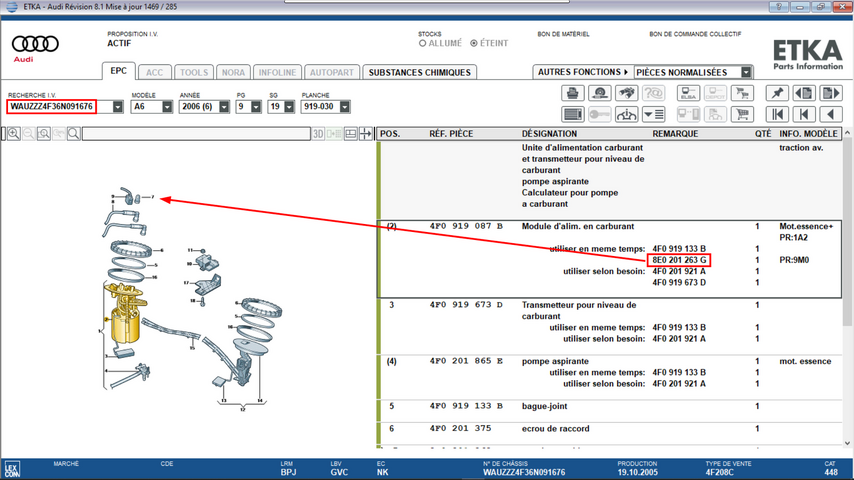Click the single-bar previous arrow icon
This screenshot has width=854, height=480.
tap(804, 114)
